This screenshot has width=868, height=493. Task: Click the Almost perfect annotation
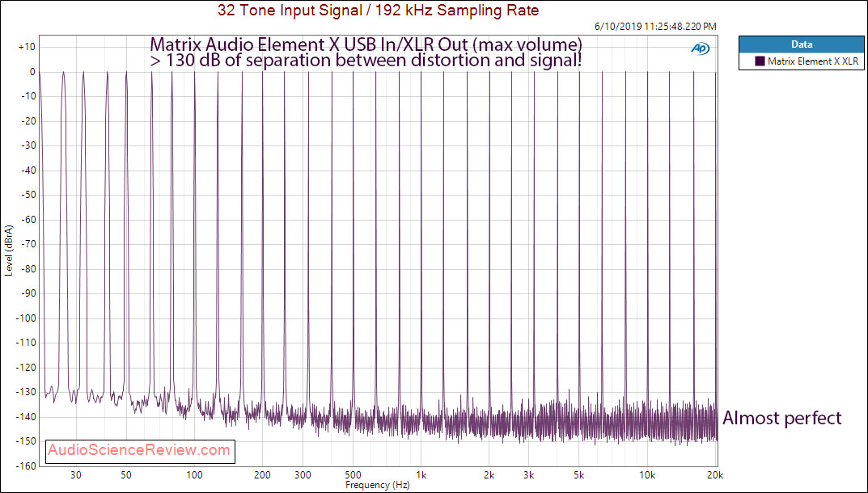[782, 418]
